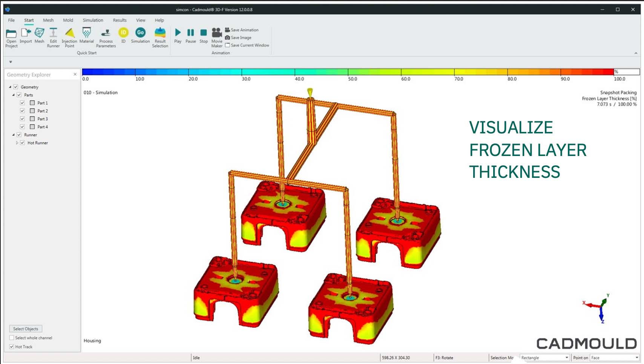The height and width of the screenshot is (364, 644).
Task: Open the Results ribbon tab
Action: point(120,20)
